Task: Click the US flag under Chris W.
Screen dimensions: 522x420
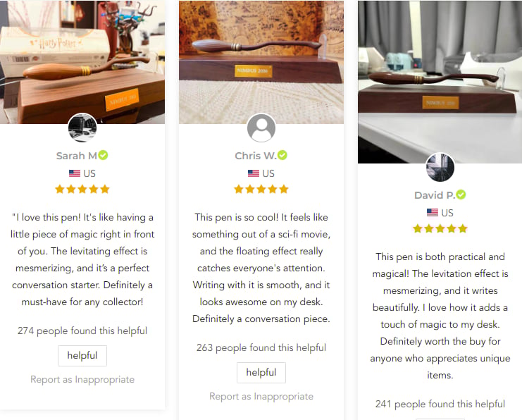Action: click(254, 173)
